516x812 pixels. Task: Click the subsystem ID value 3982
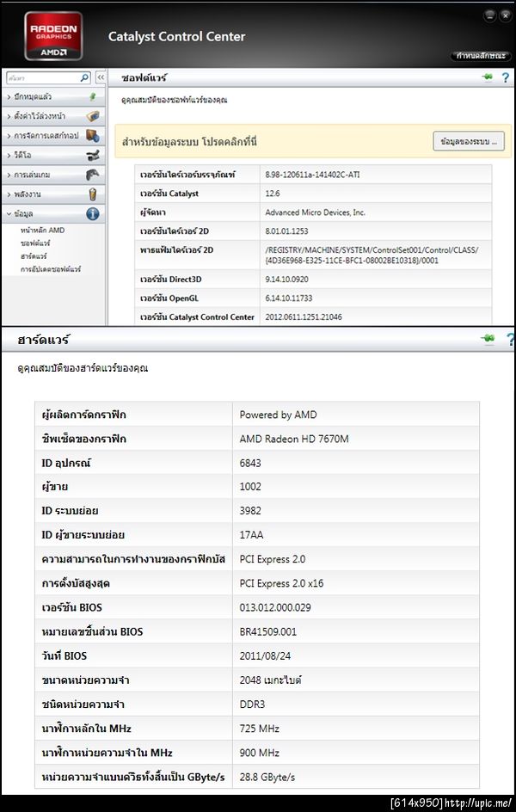pos(250,511)
